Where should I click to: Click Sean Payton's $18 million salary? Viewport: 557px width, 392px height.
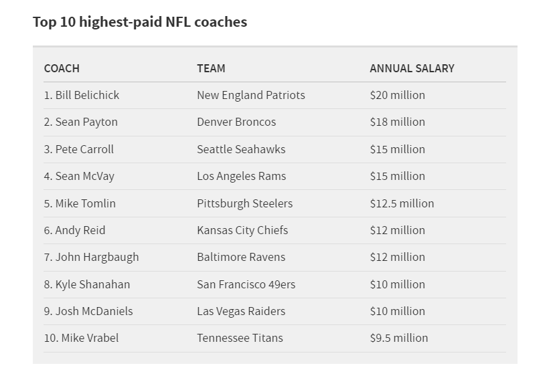[x=398, y=122]
